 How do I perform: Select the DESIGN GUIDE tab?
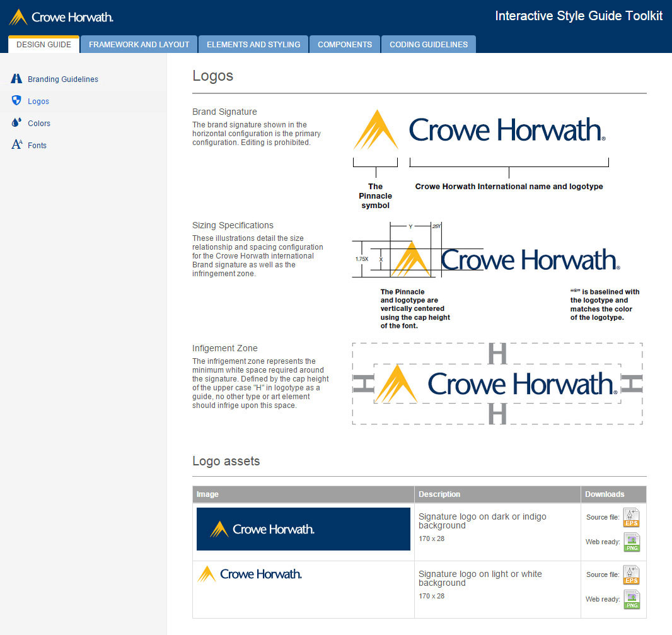point(43,44)
